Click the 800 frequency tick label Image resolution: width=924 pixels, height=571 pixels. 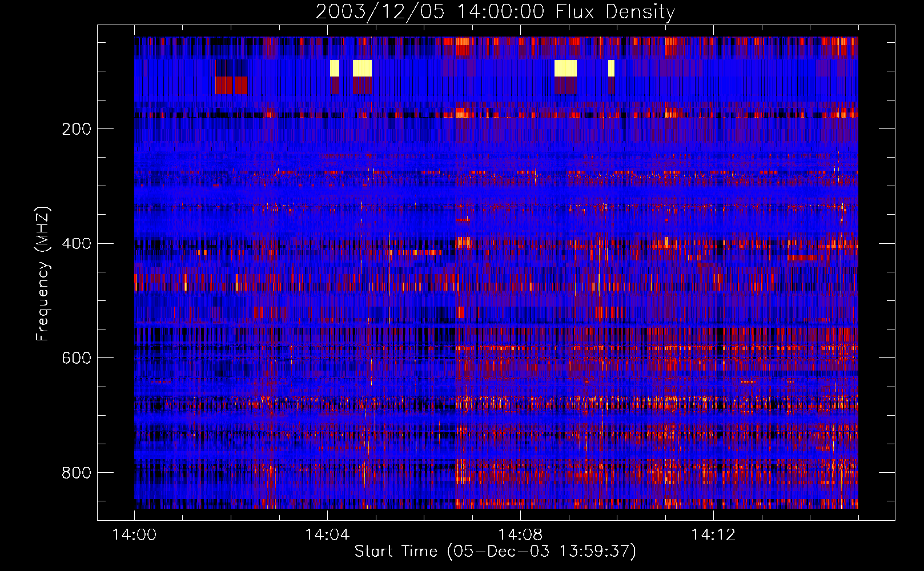(x=77, y=473)
